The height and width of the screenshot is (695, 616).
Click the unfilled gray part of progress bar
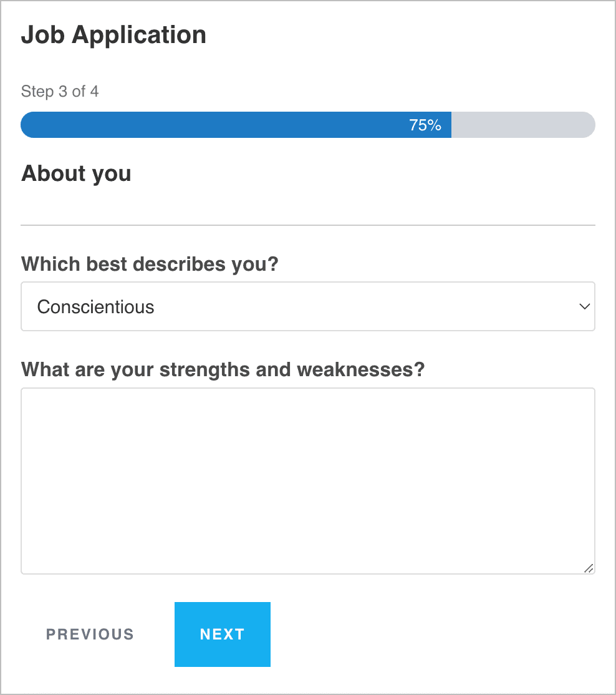click(524, 125)
